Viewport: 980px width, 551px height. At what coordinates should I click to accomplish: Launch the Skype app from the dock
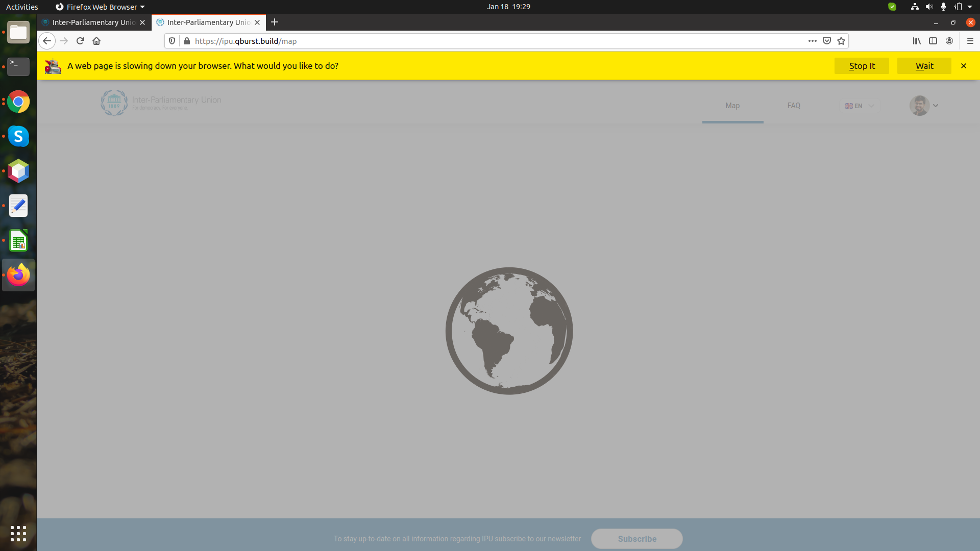(x=18, y=136)
